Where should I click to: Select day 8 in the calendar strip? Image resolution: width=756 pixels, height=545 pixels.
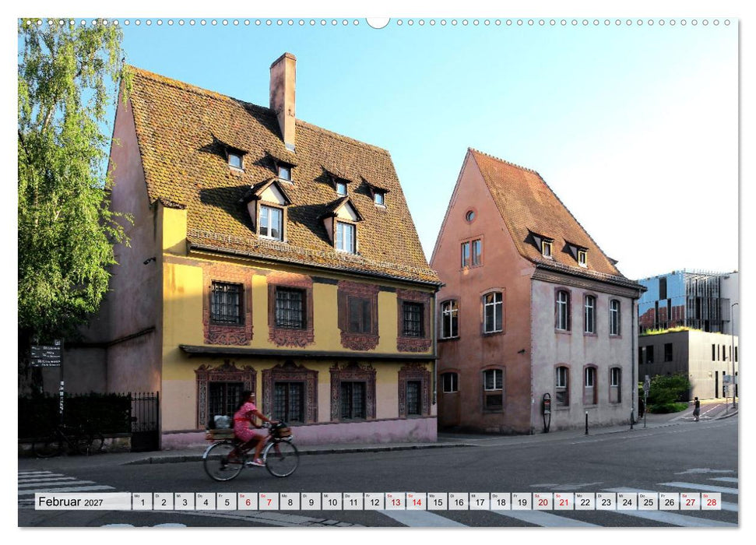[x=290, y=501]
